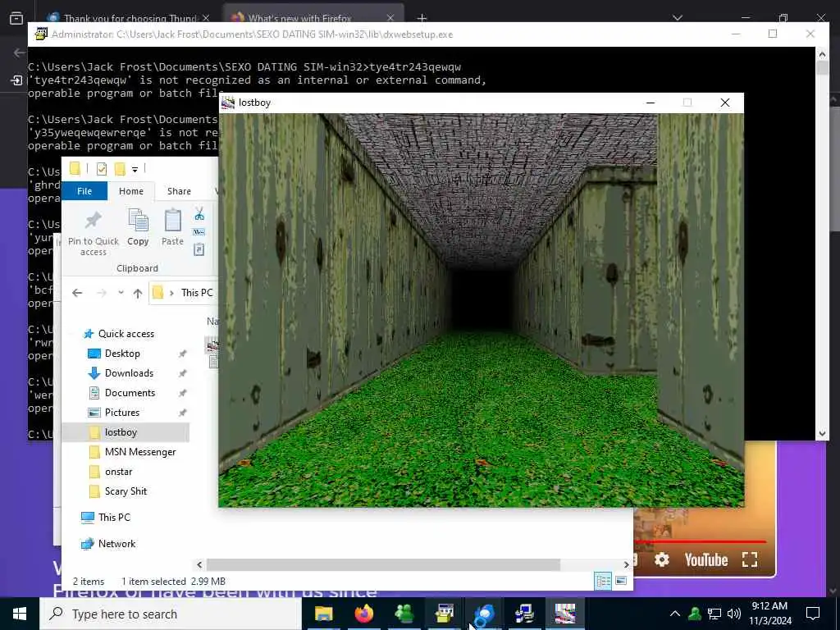Viewport: 840px width, 630px height.
Task: Open a new Firefox tab with plus button
Action: click(x=422, y=18)
